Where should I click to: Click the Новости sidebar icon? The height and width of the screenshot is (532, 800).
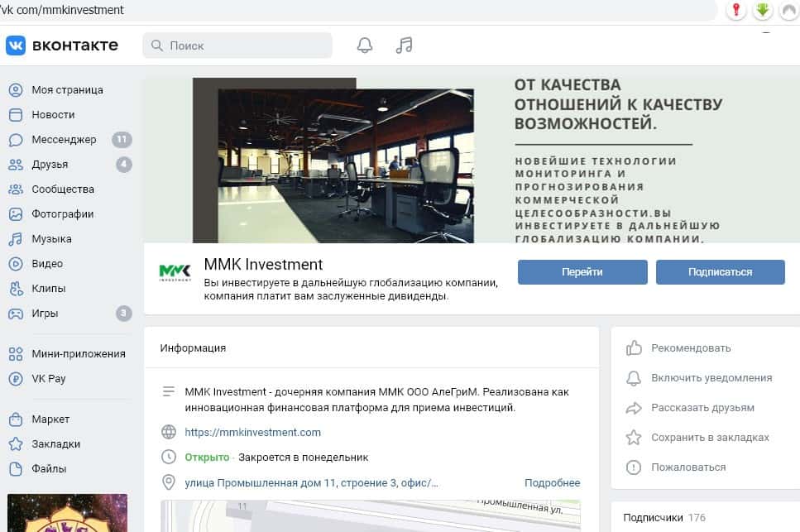click(x=16, y=115)
